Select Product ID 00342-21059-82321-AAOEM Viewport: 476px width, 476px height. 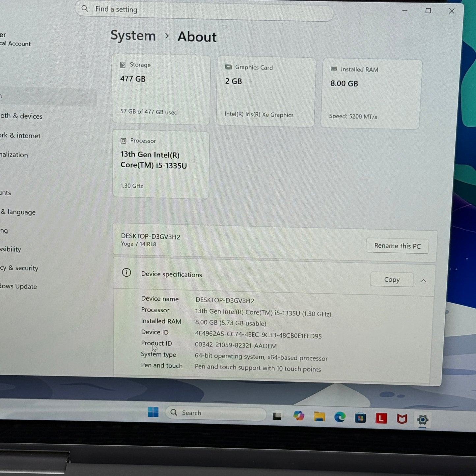pyautogui.click(x=236, y=346)
